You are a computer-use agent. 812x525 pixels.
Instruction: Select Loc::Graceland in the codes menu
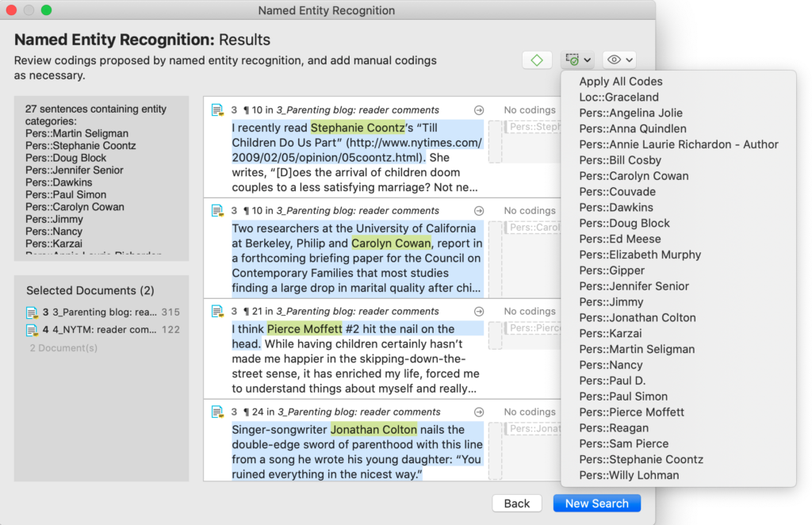(x=619, y=98)
